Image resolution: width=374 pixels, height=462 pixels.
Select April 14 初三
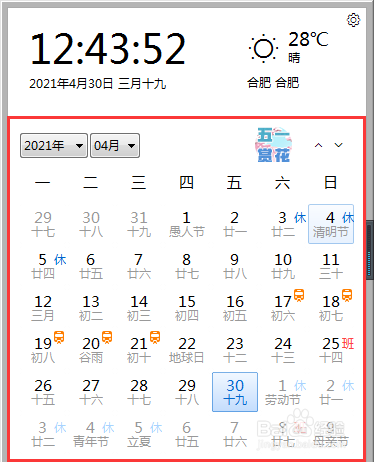click(139, 308)
